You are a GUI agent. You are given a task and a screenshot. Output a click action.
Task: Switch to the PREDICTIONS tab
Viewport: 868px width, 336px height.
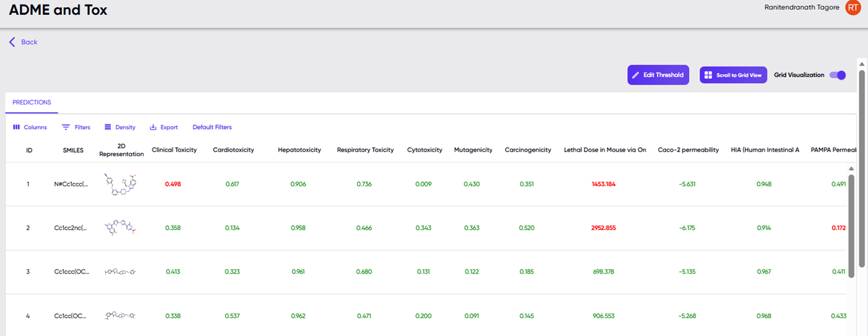coord(32,103)
